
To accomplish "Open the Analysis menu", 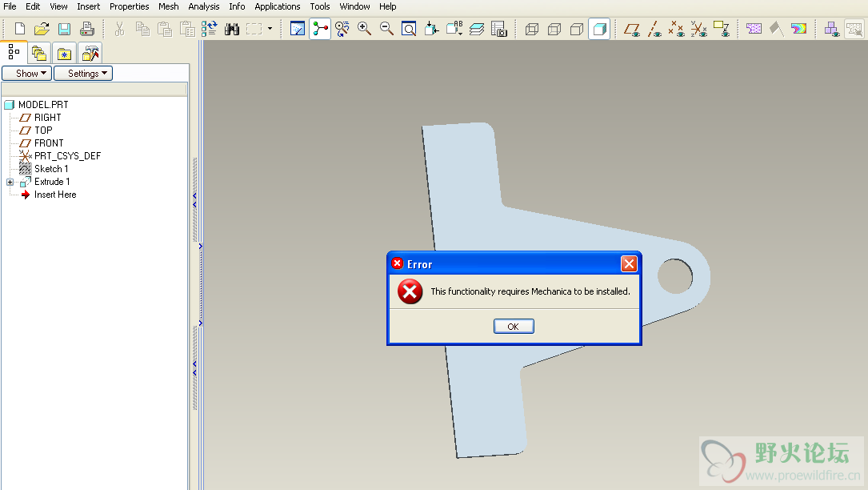I will pyautogui.click(x=204, y=6).
